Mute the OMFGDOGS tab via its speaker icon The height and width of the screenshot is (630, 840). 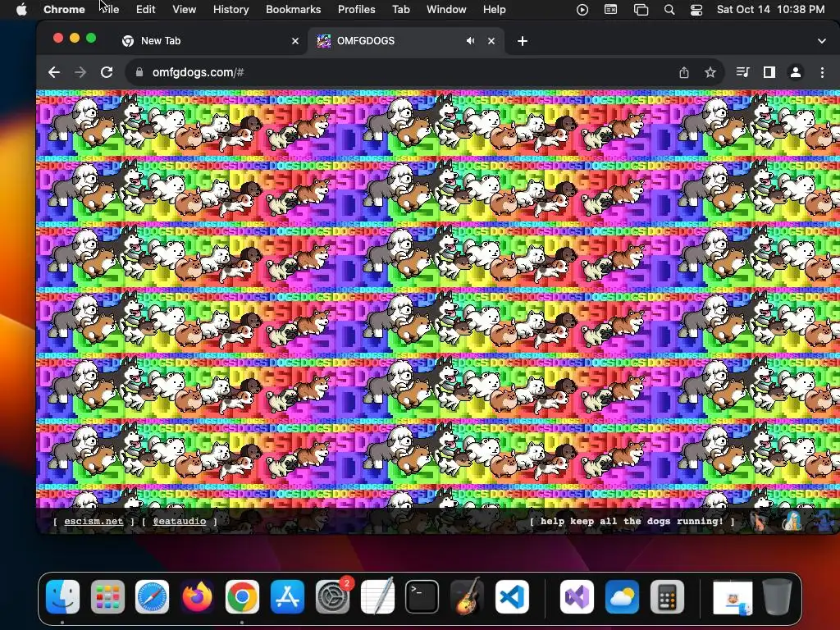click(x=470, y=41)
